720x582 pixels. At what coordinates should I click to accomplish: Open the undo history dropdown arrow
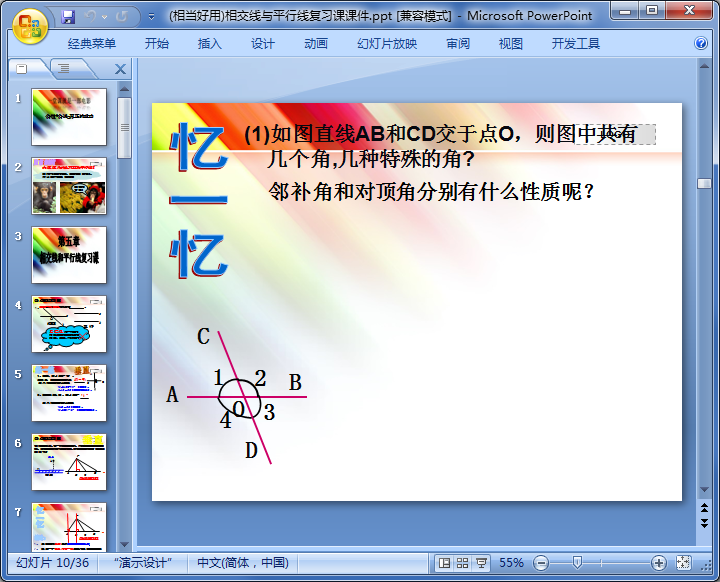click(x=104, y=17)
